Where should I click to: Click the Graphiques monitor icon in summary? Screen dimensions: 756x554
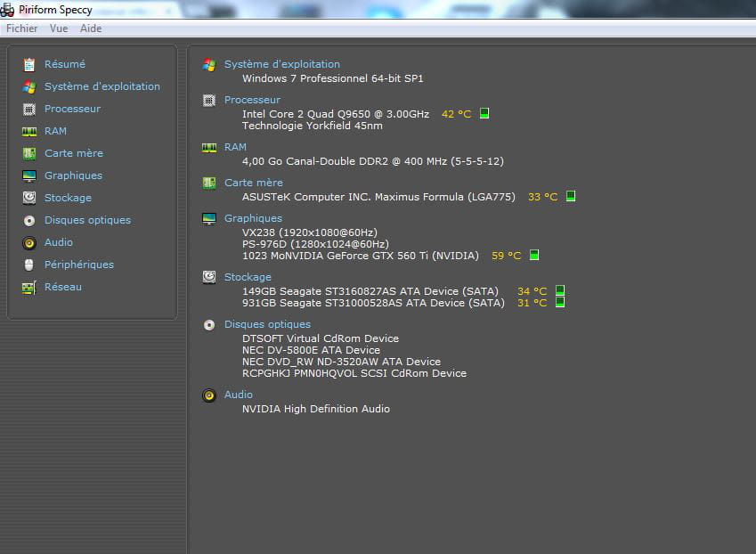[209, 218]
